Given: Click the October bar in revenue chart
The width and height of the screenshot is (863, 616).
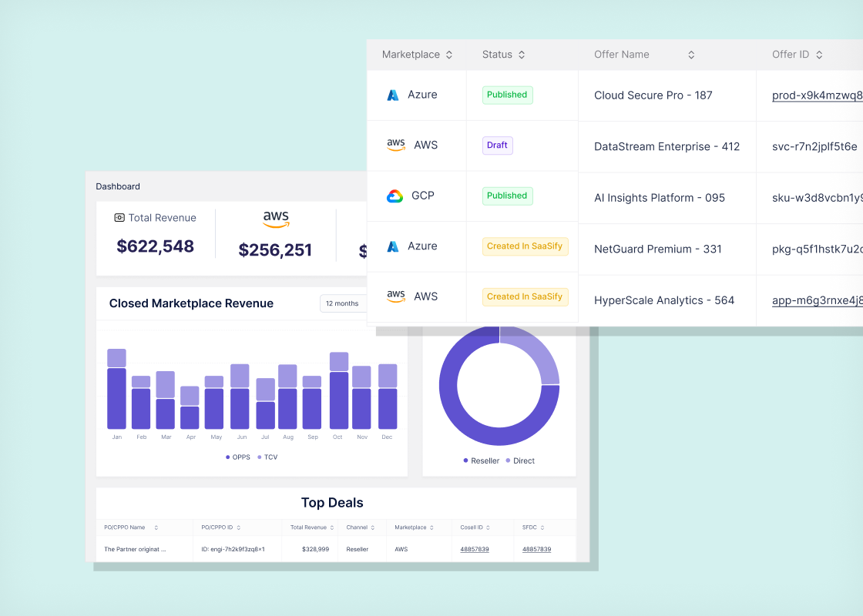Looking at the screenshot, I should point(339,390).
